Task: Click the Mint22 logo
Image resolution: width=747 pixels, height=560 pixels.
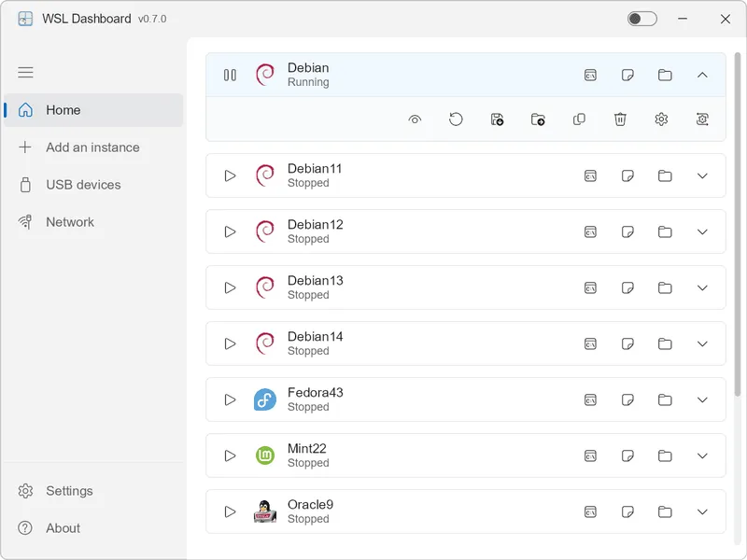Action: 265,455
